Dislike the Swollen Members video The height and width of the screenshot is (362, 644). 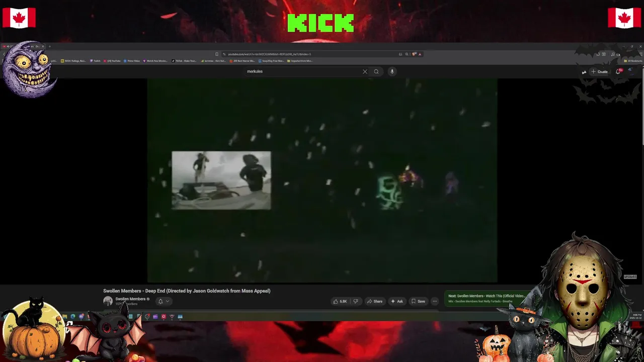click(x=356, y=301)
